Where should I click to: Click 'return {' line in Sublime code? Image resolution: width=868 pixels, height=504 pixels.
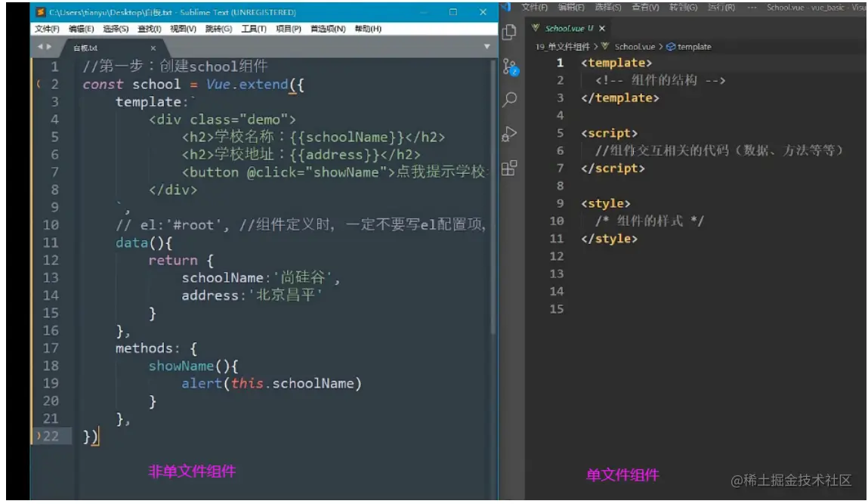coord(181,260)
